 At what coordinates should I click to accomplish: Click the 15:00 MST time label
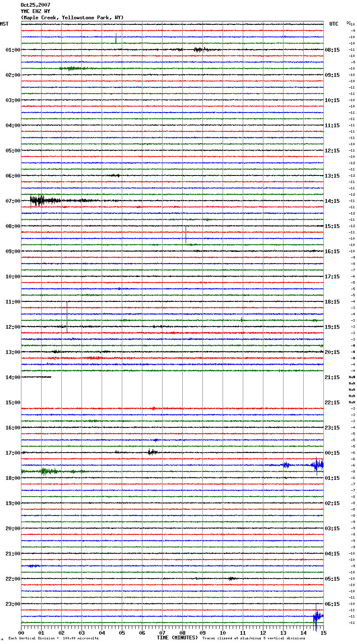coord(13,403)
